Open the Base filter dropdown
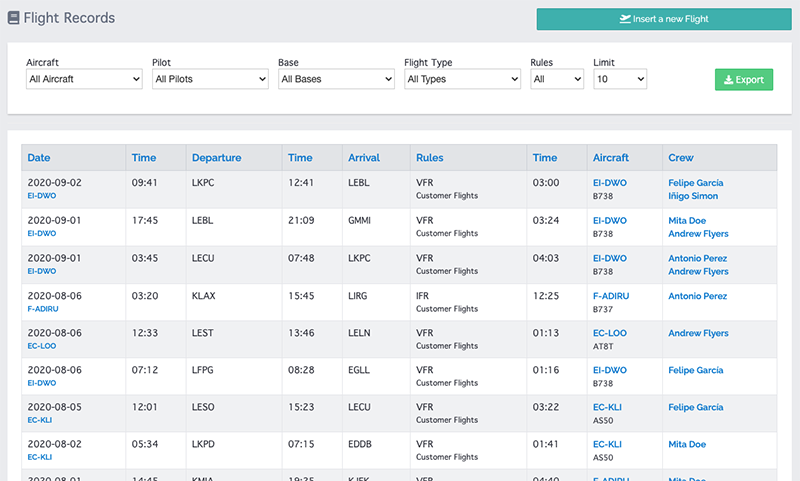Screen dimensions: 800x481 point(336,79)
